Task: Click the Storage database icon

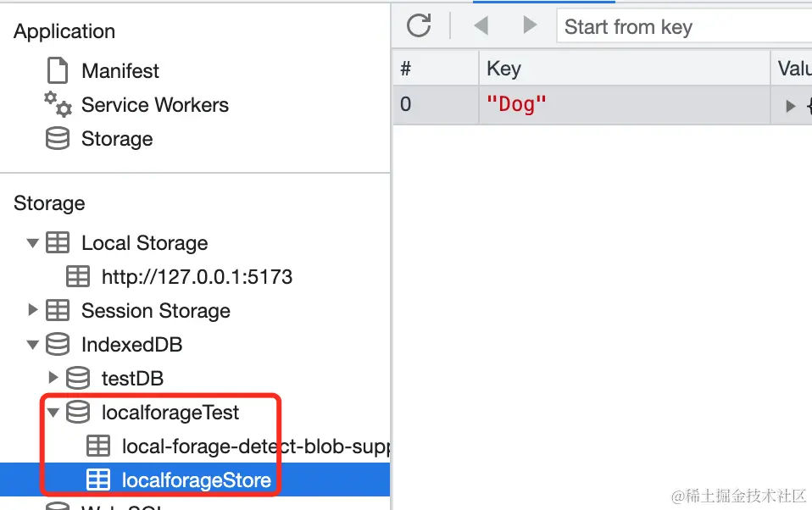Action: (56, 138)
